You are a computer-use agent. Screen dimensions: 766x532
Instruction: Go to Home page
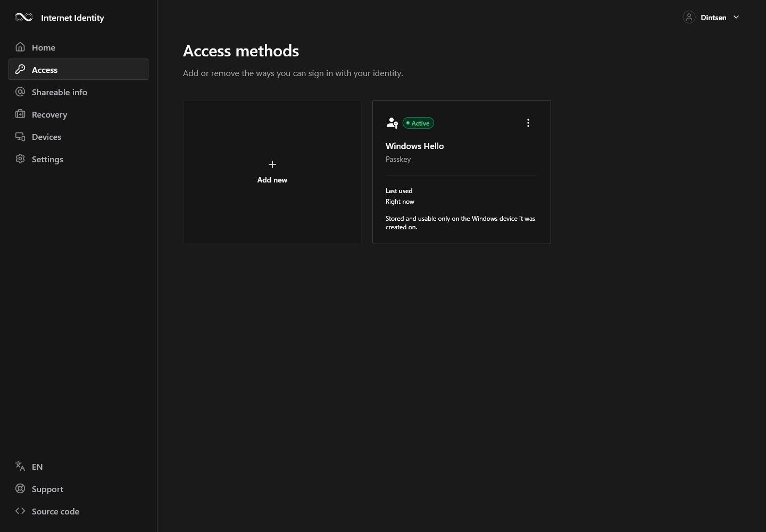[x=78, y=47]
